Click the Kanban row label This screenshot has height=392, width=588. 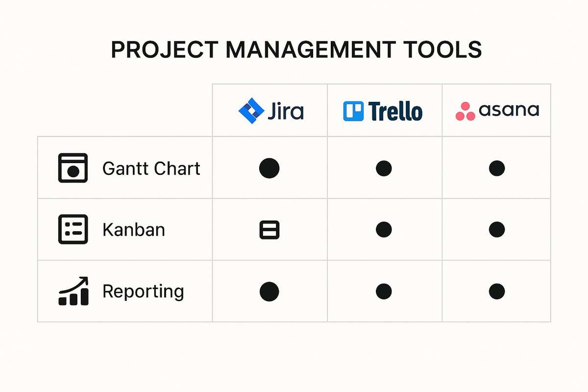click(x=133, y=230)
